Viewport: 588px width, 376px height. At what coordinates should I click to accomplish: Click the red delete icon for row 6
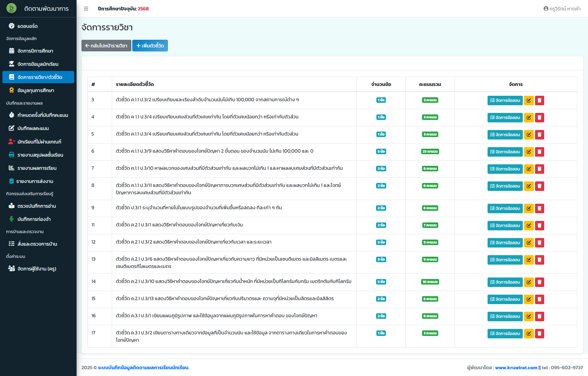(x=539, y=152)
